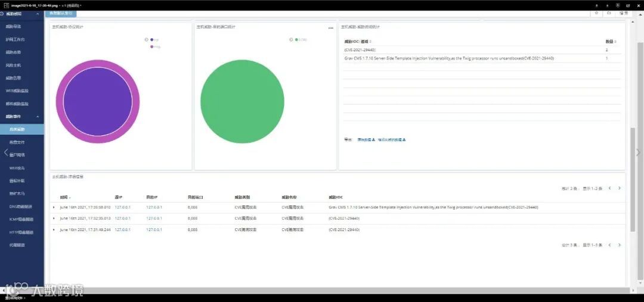Open the filename dropdown in the viewer title bar

click(x=81, y=6)
